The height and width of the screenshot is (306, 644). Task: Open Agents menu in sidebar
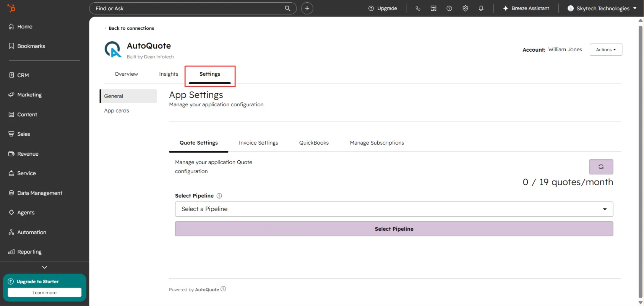(21, 213)
